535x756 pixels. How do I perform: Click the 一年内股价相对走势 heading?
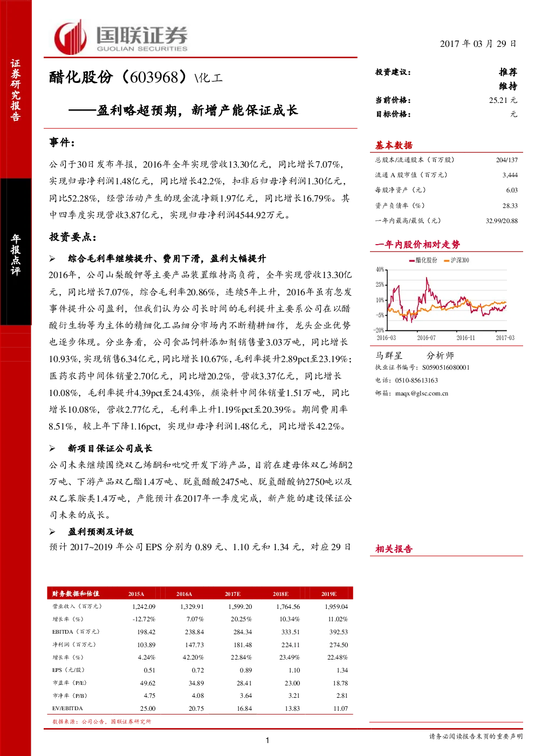[417, 244]
